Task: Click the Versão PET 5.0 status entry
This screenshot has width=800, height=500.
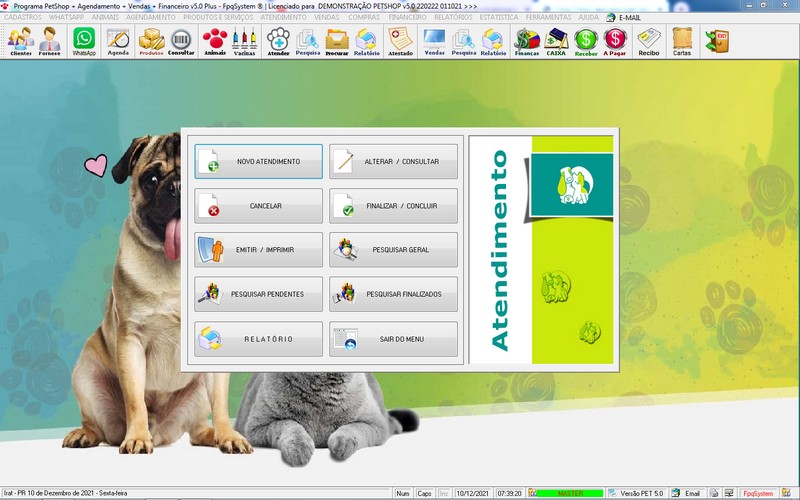Action: (636, 493)
